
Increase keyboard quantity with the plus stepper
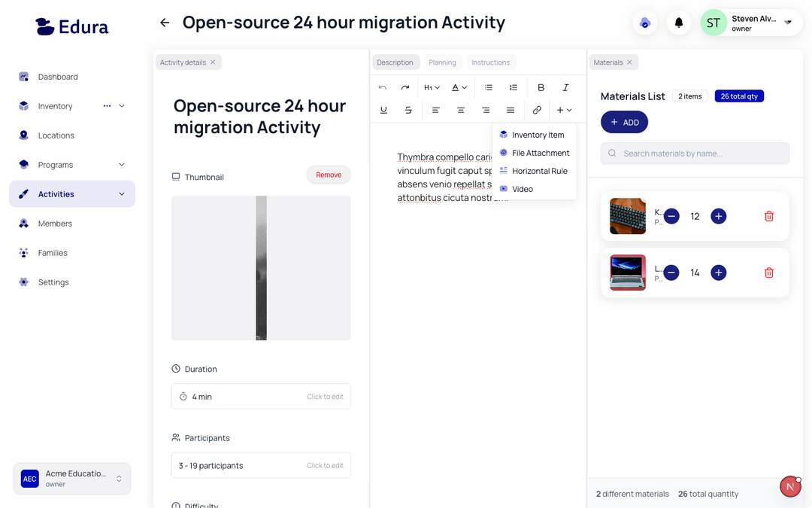718,216
